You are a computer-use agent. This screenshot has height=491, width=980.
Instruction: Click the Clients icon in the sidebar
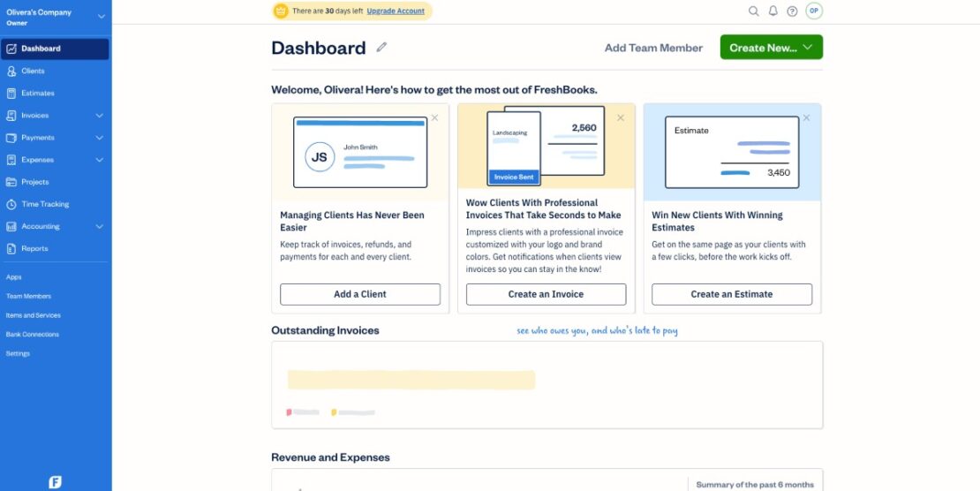11,71
